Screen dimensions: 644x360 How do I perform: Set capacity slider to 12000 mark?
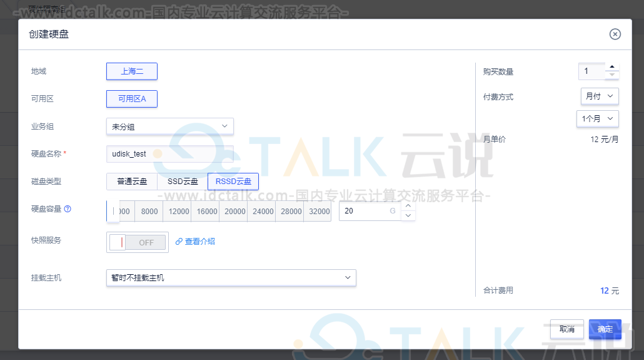179,211
